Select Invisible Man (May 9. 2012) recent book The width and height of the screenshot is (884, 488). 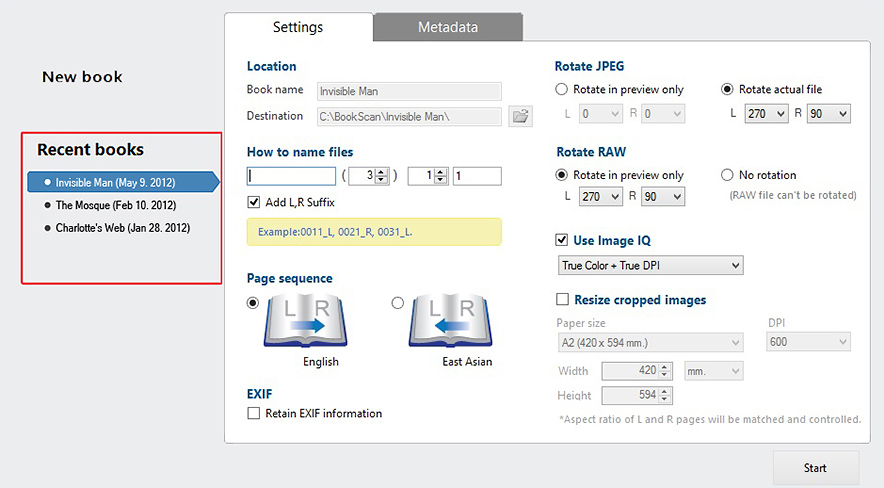point(123,183)
